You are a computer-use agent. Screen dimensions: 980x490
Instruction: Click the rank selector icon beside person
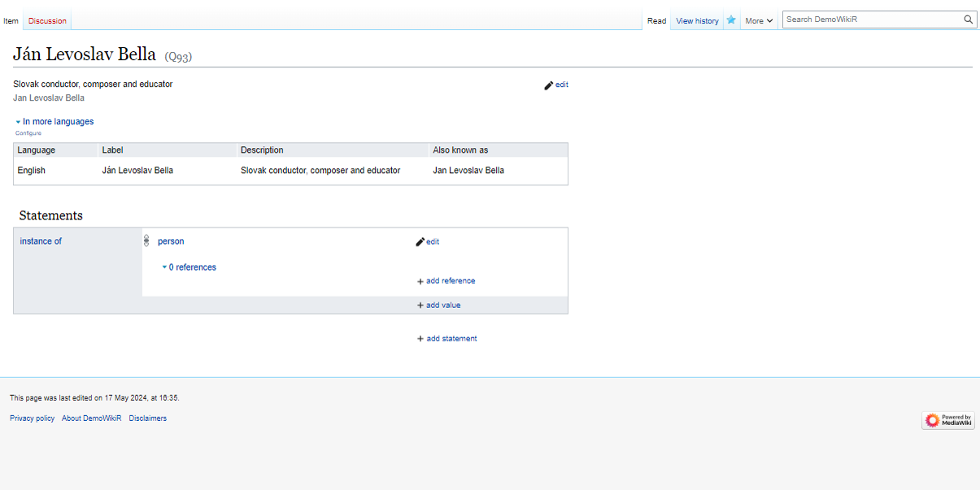tap(146, 241)
